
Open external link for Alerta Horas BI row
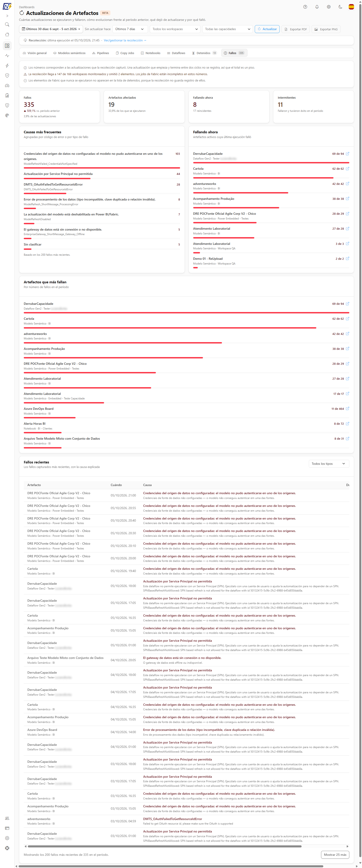[348, 424]
